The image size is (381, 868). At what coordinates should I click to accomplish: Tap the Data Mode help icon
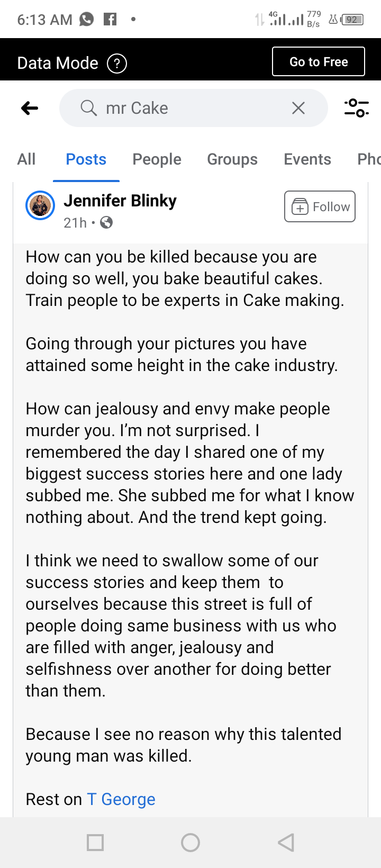pos(117,64)
